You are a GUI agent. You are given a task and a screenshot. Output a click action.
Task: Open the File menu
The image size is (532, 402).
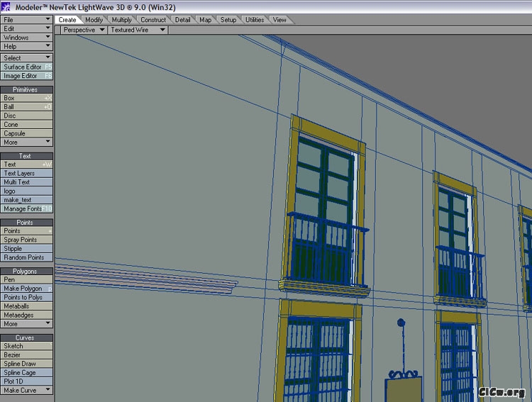27,20
